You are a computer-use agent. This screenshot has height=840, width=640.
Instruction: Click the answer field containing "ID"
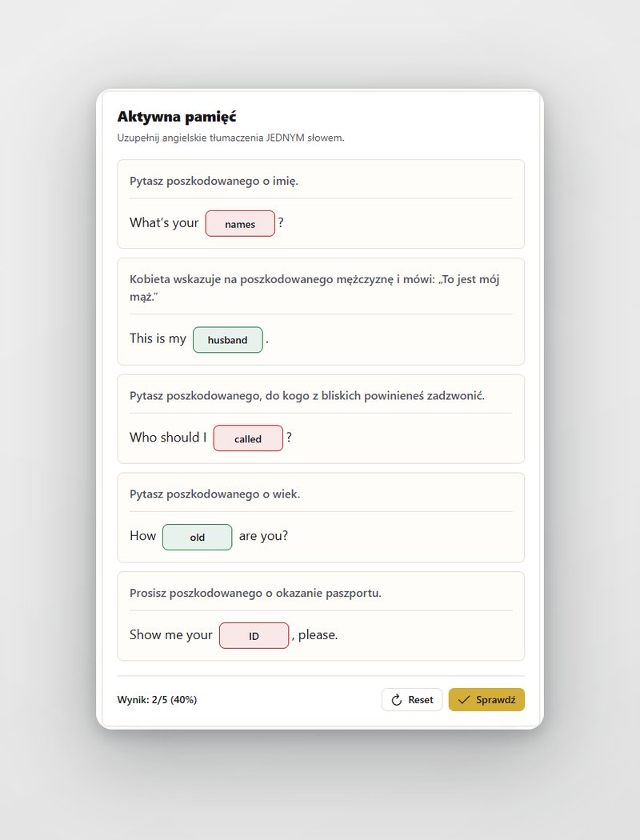[254, 636]
